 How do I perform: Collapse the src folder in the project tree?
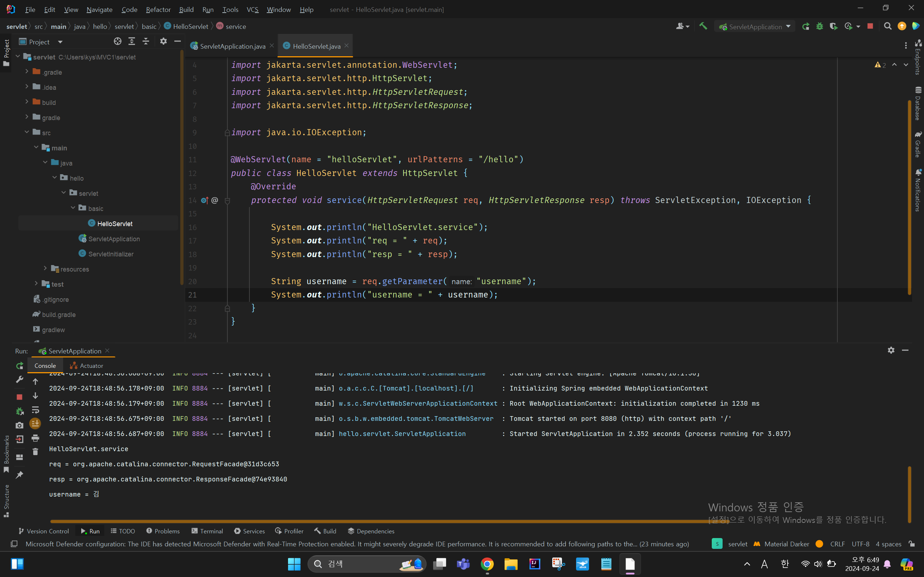[x=27, y=132]
